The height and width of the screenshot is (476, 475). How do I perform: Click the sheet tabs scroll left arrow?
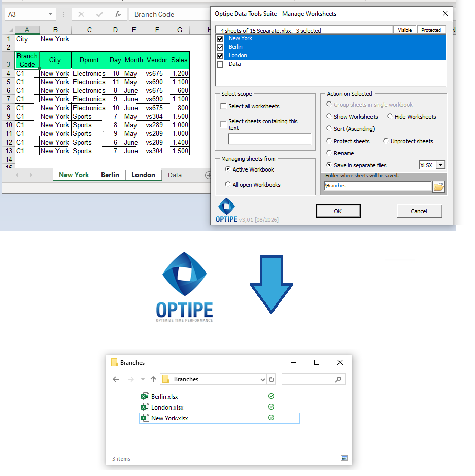(x=17, y=175)
